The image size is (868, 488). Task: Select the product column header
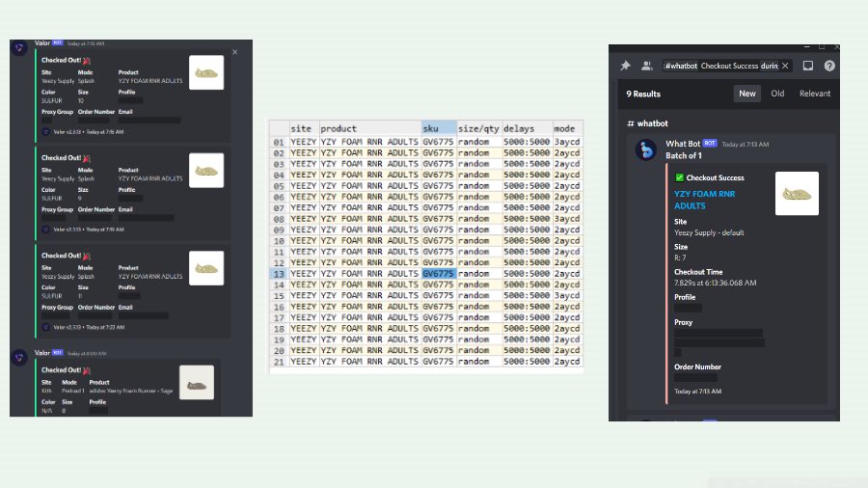369,128
